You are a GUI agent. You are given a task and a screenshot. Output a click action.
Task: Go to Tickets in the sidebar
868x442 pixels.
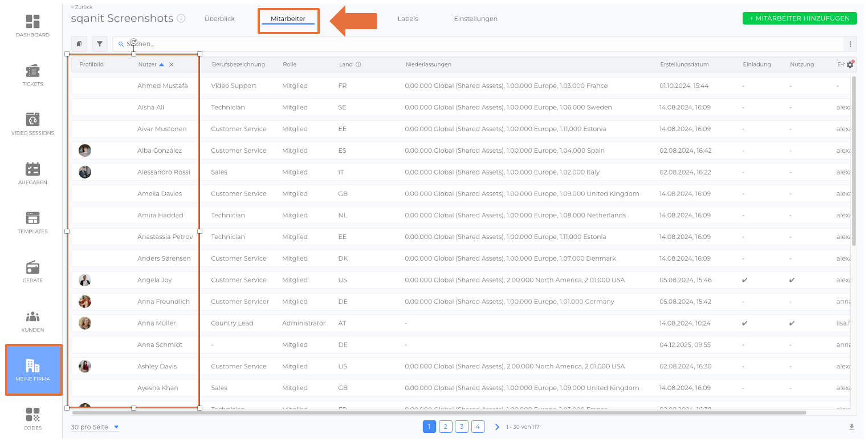32,71
